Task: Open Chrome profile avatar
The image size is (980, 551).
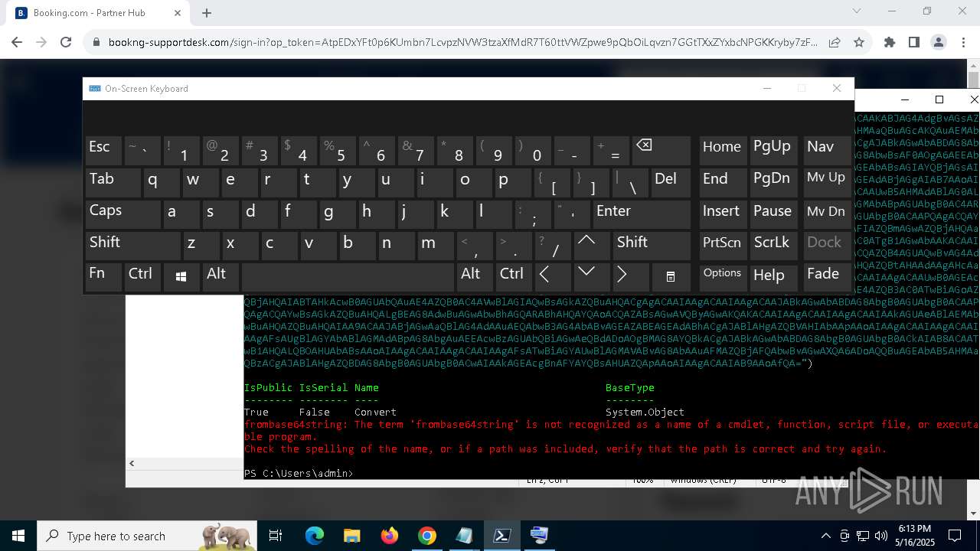Action: (x=939, y=43)
